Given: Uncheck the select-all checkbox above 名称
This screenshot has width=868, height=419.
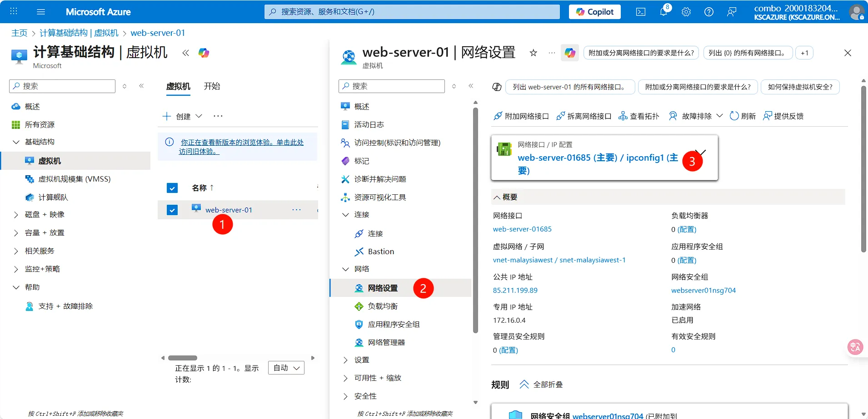Looking at the screenshot, I should pyautogui.click(x=172, y=187).
